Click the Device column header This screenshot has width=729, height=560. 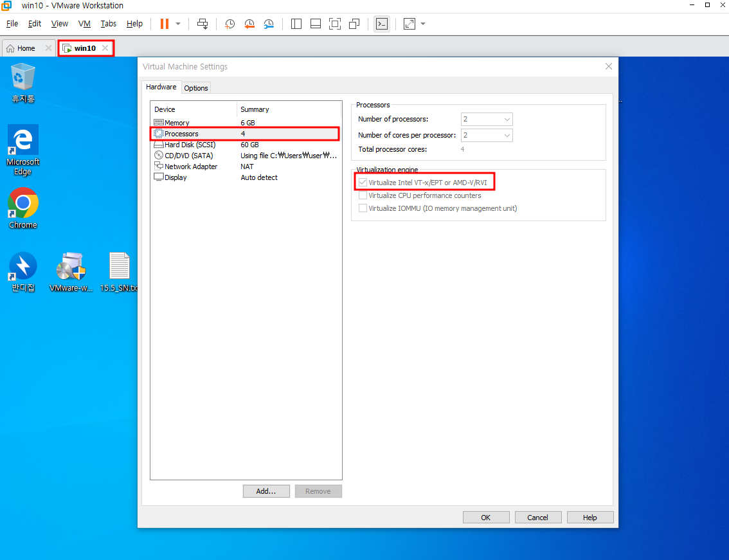click(194, 109)
